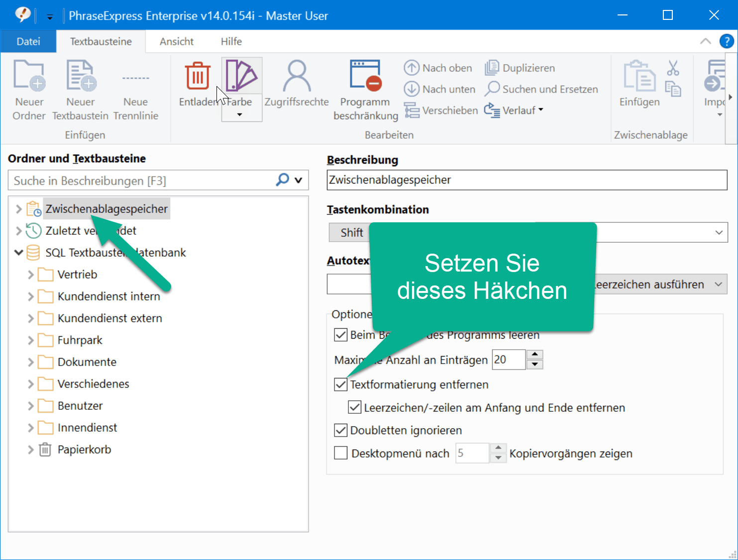Insert a Neue Trennlinie separator
The width and height of the screenshot is (738, 560).
(x=135, y=90)
